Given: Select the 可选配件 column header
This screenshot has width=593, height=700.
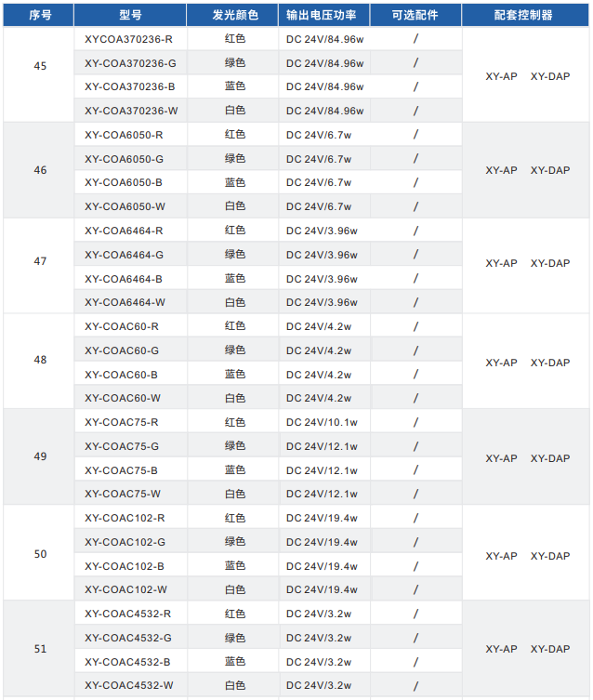Looking at the screenshot, I should 415,16.
